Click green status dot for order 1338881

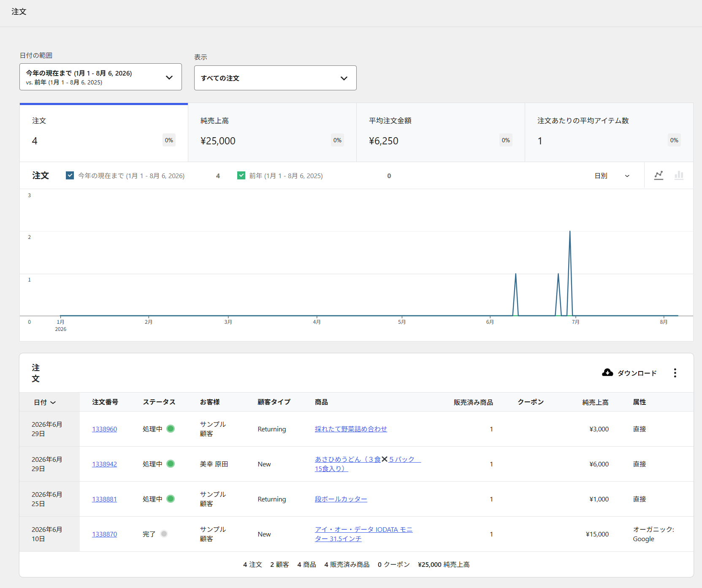click(171, 499)
